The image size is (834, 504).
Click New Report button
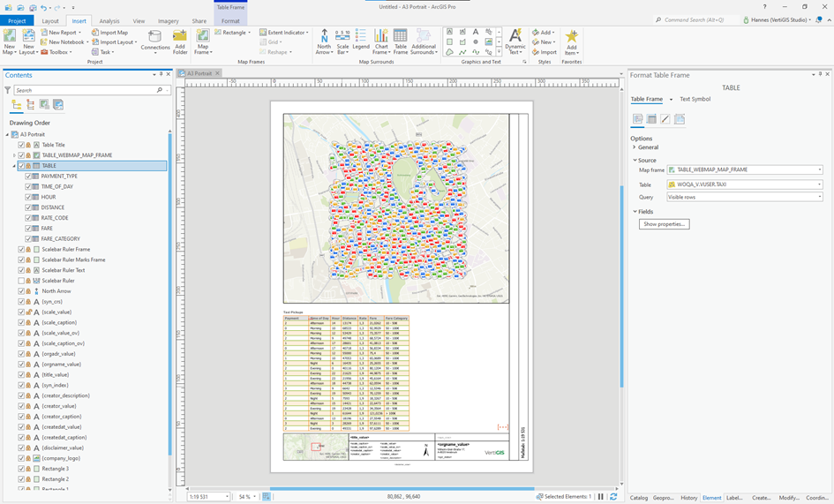pyautogui.click(x=61, y=33)
